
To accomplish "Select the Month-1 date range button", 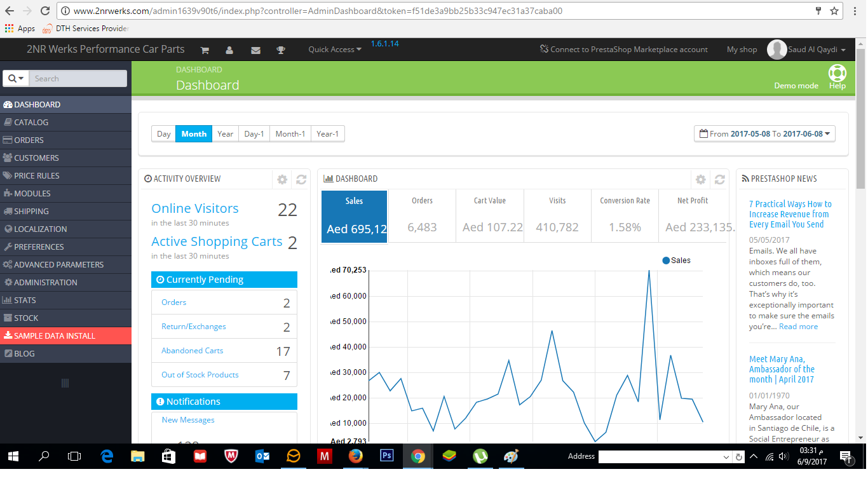I will pos(290,134).
